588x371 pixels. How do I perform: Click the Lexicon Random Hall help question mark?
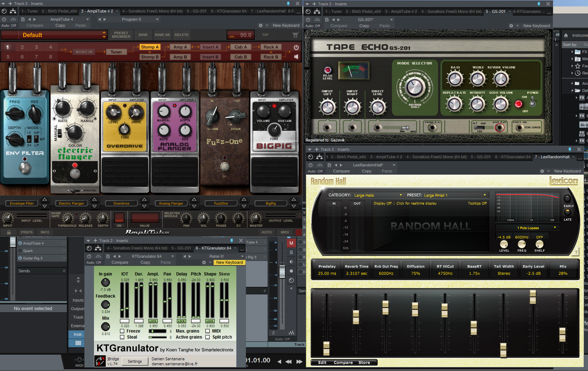(576, 252)
